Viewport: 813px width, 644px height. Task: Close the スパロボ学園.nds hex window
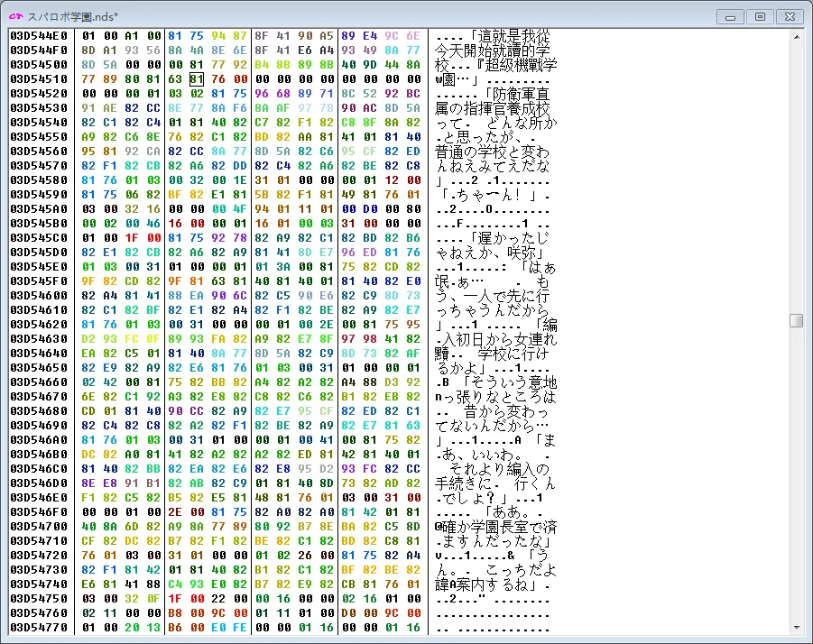pos(789,16)
